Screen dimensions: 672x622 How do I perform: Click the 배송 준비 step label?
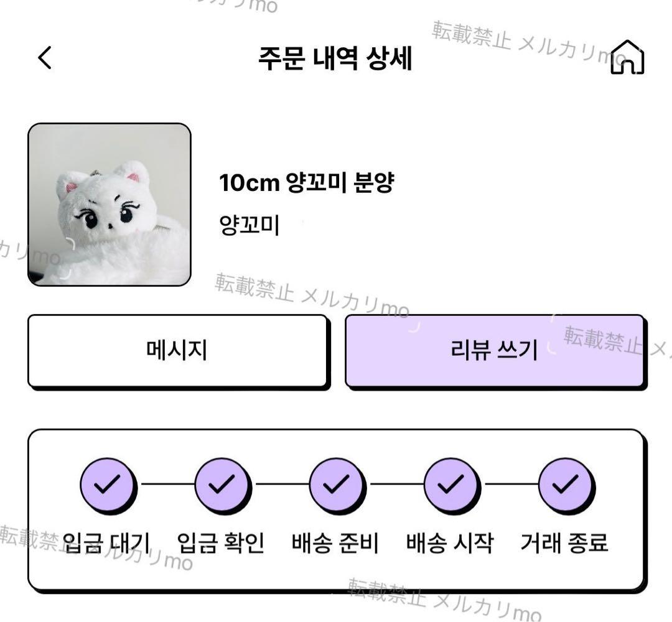pos(335,542)
